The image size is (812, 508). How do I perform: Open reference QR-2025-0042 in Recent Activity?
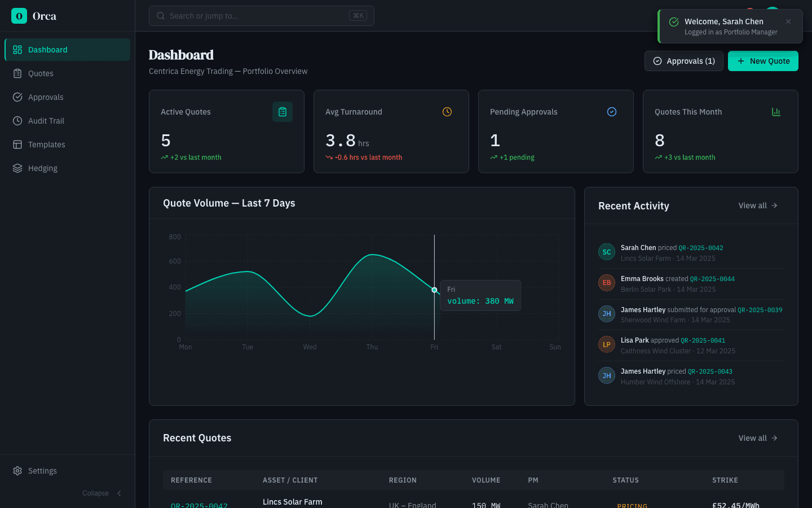coord(701,248)
